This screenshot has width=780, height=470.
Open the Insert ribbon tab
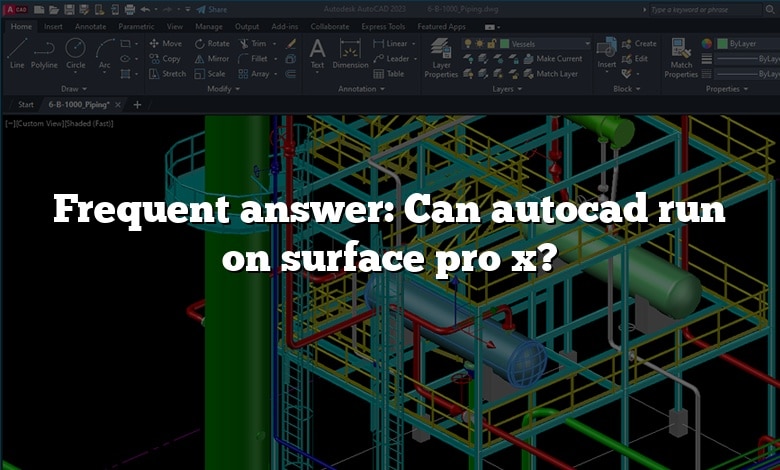coord(53,26)
